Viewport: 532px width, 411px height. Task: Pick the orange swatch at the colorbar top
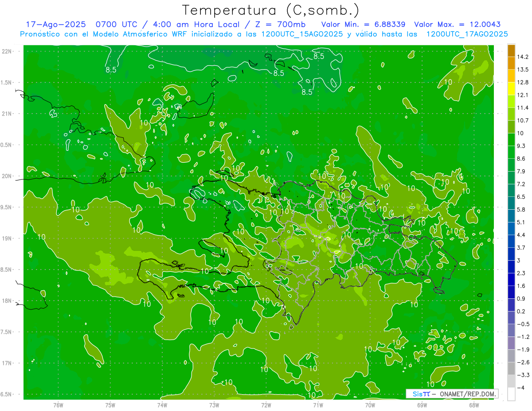pyautogui.click(x=511, y=51)
